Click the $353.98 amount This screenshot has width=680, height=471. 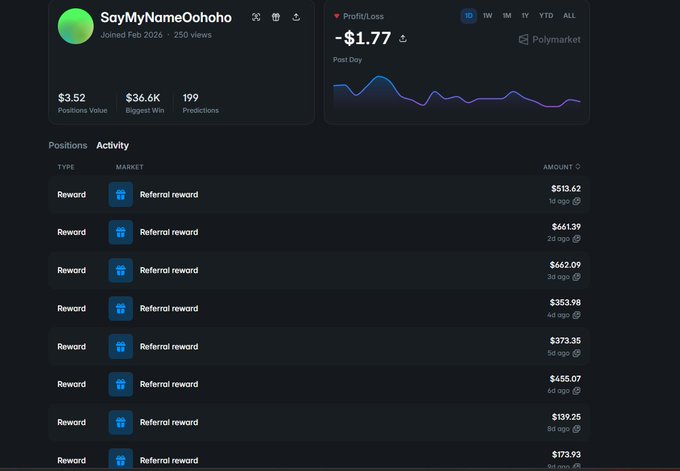(x=565, y=303)
